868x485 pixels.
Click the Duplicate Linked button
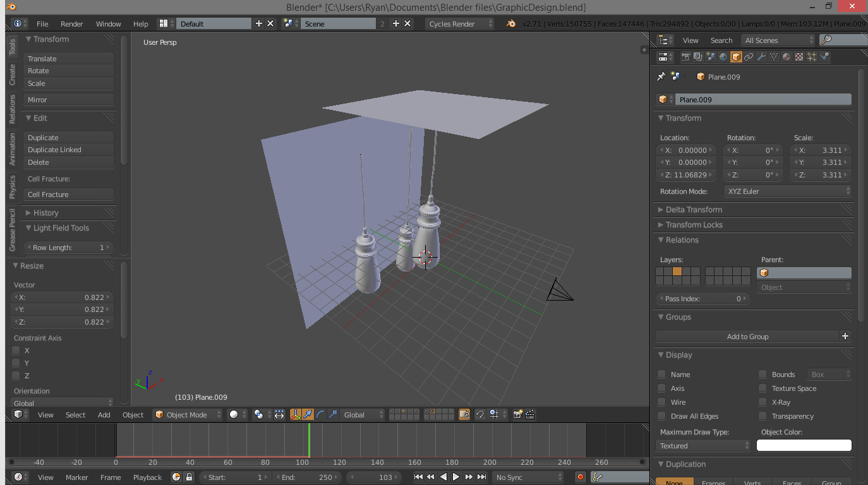[x=68, y=150]
